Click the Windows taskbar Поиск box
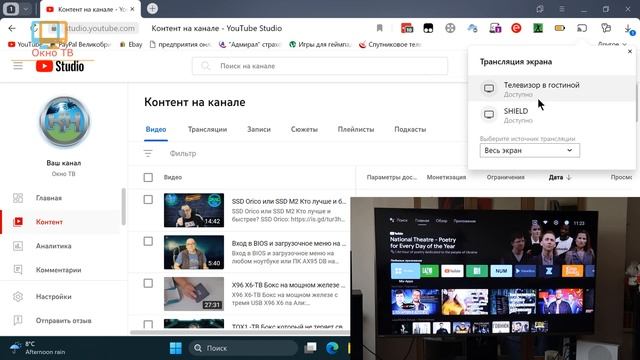Viewport: 640px width, 360px height. pos(243,348)
